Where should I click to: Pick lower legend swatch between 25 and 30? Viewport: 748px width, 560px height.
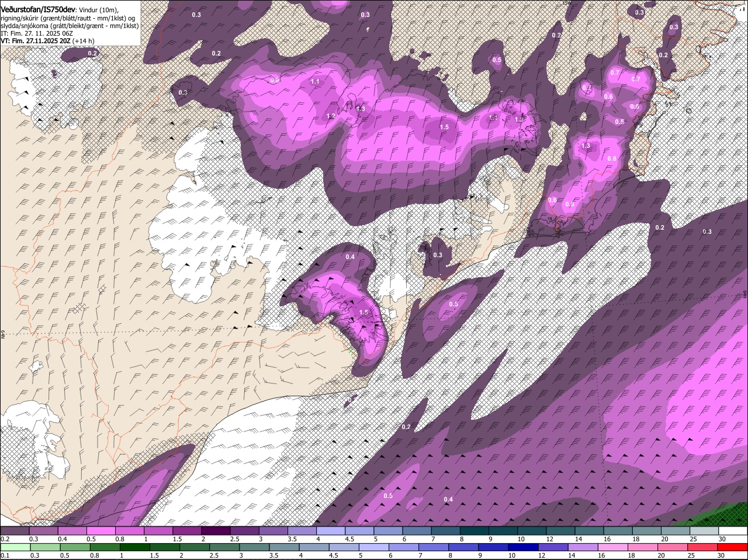(x=704, y=547)
